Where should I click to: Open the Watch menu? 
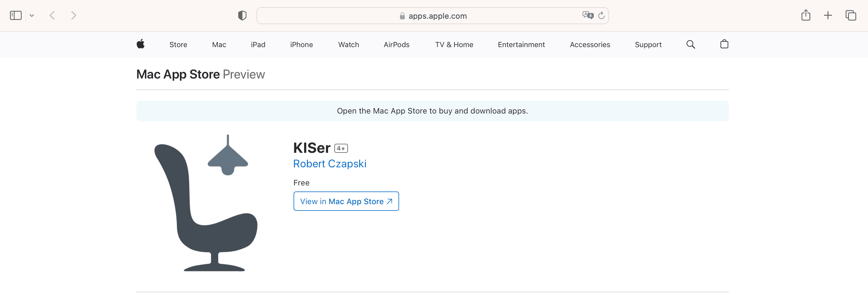coord(349,45)
